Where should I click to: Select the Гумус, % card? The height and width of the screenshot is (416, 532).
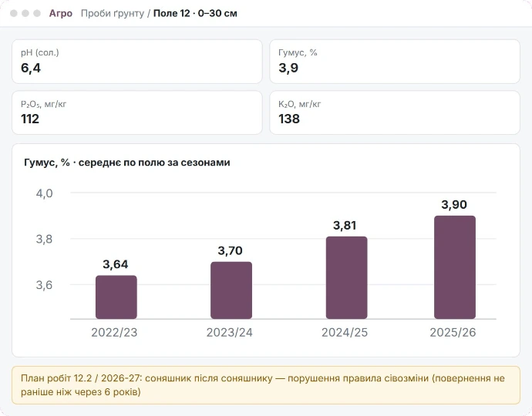click(395, 62)
